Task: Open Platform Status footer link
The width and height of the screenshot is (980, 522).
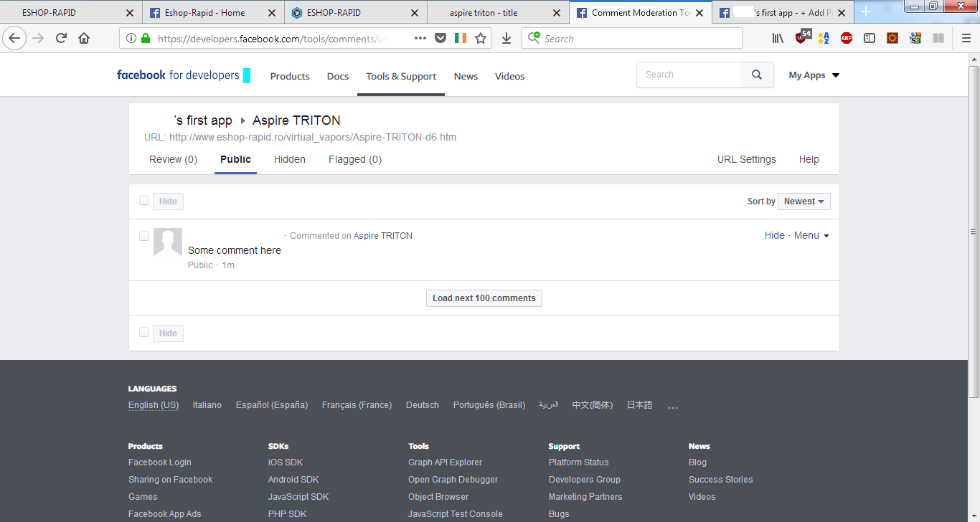Action: tap(579, 462)
